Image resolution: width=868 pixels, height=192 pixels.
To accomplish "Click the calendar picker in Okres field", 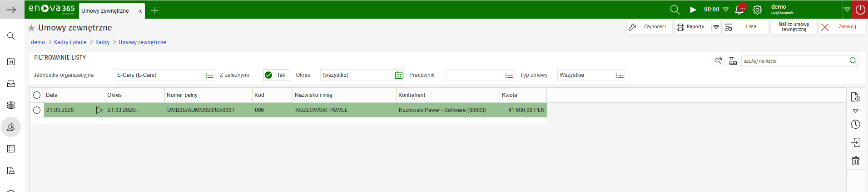I will point(399,76).
